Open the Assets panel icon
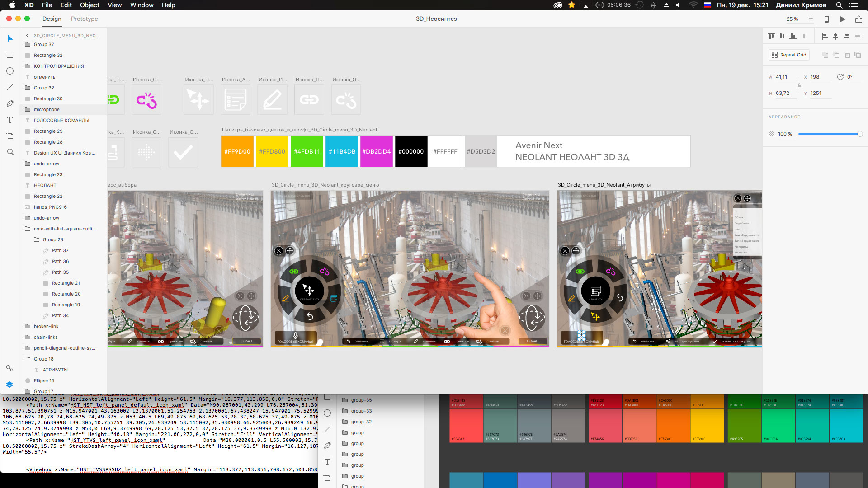This screenshot has width=868, height=488. click(9, 368)
